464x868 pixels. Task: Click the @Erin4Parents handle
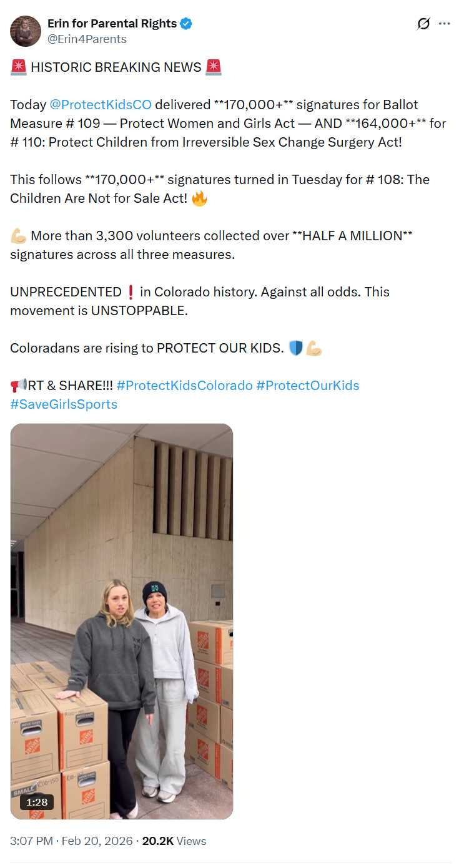[87, 39]
